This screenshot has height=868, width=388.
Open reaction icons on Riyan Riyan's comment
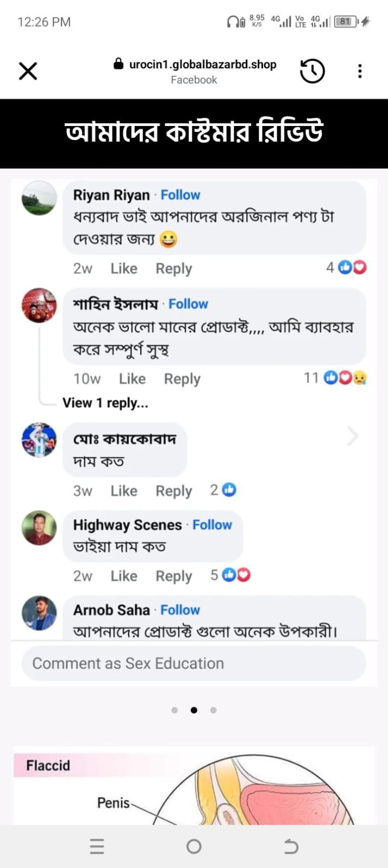coord(352,267)
